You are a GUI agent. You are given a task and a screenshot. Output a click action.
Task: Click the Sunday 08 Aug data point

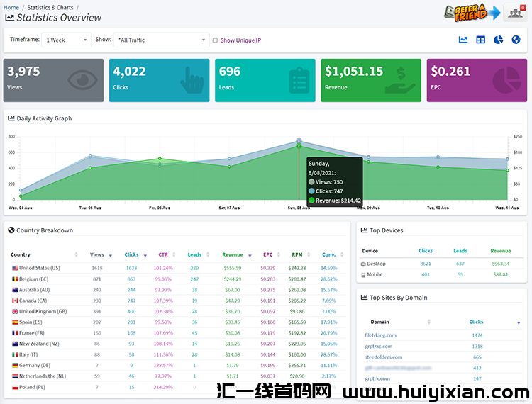pos(299,146)
